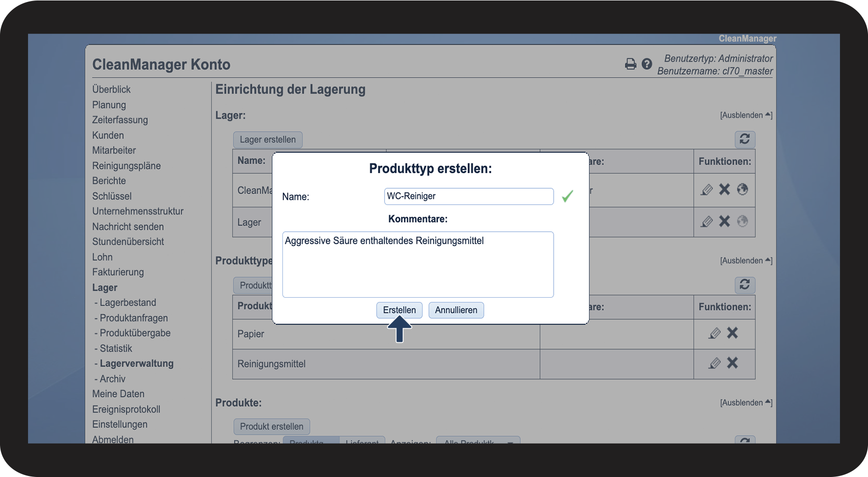Image resolution: width=868 pixels, height=477 pixels.
Task: Delete the Papier product type
Action: pos(732,333)
